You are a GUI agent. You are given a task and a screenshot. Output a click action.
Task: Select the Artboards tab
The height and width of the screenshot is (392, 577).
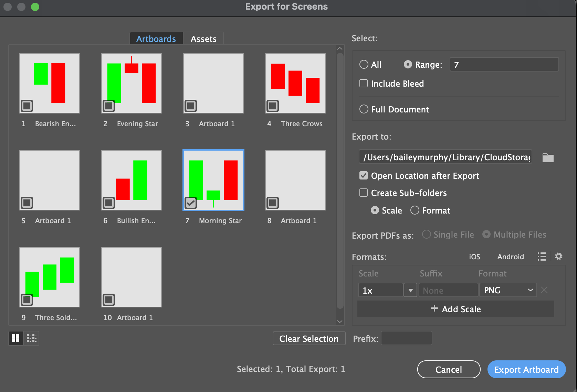pos(156,39)
